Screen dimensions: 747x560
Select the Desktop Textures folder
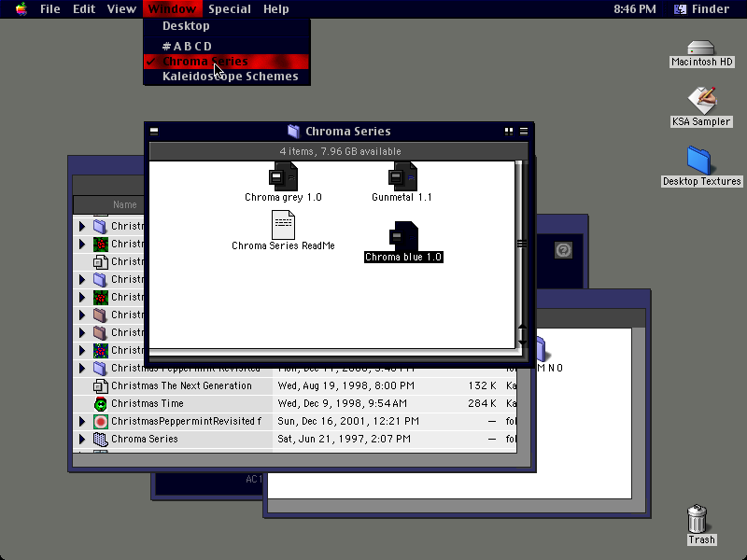click(701, 166)
